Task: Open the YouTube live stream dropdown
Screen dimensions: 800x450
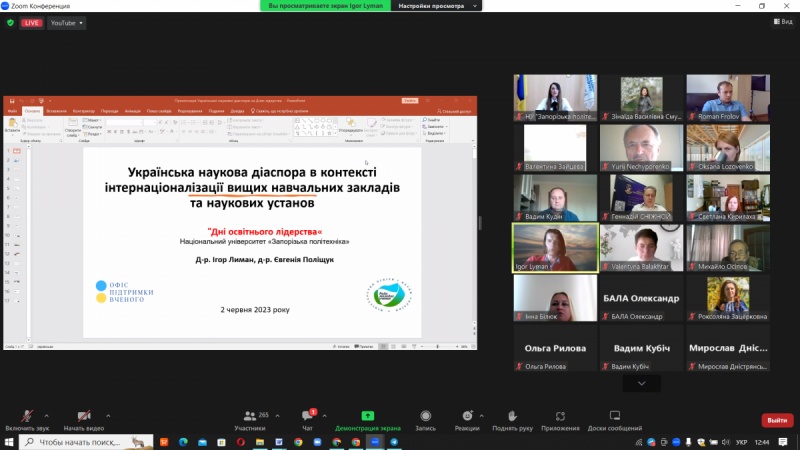Action: [66, 23]
